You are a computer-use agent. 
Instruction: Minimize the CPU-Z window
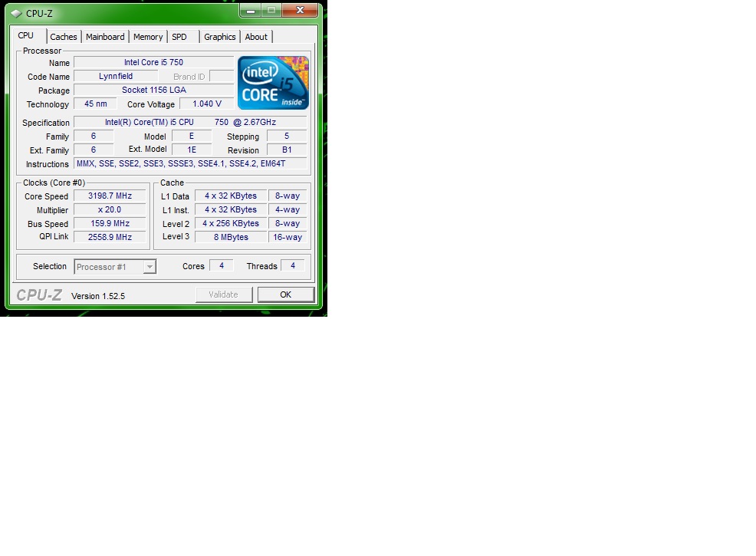tap(251, 11)
